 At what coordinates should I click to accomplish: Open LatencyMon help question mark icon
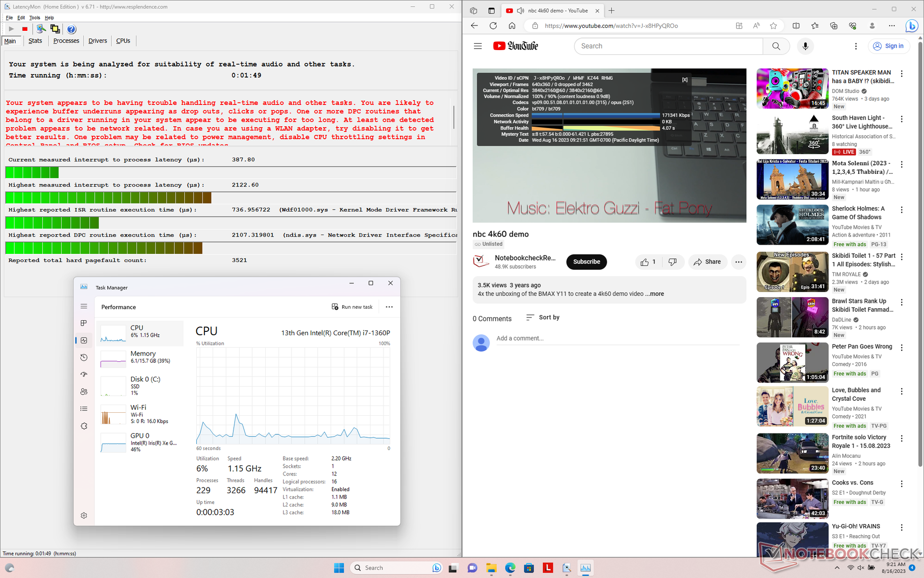(x=71, y=29)
